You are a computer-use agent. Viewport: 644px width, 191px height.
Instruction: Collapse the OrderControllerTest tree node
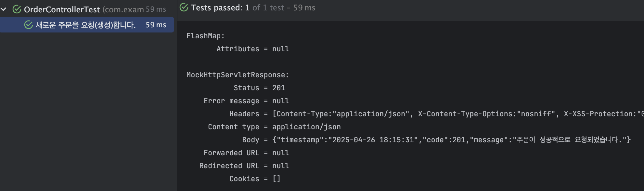(x=4, y=9)
